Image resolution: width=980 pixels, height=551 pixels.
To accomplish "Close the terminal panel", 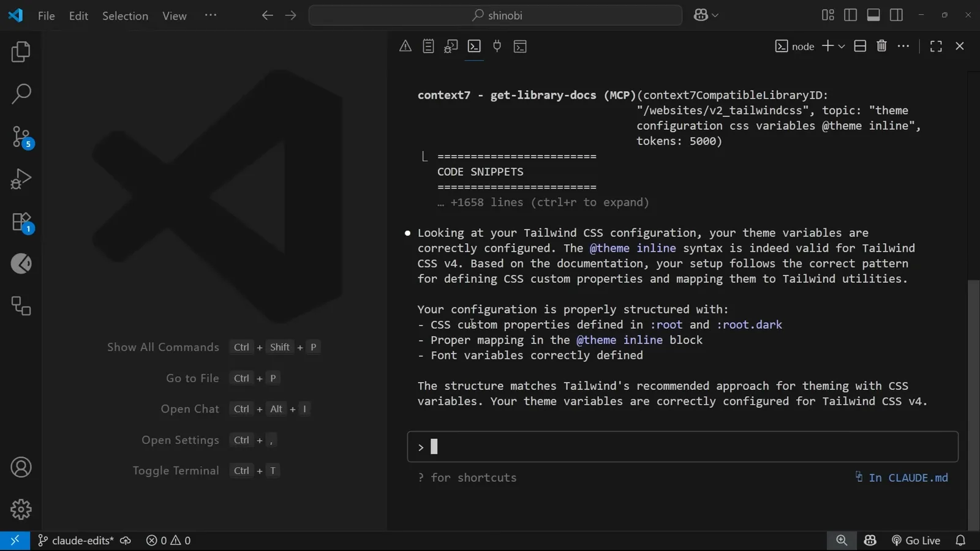I will 960,46.
